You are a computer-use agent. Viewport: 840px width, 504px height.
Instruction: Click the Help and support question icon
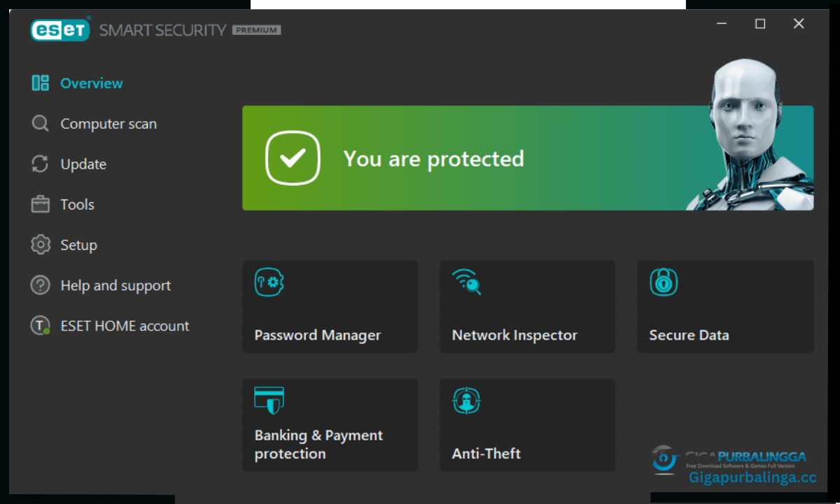tap(40, 286)
